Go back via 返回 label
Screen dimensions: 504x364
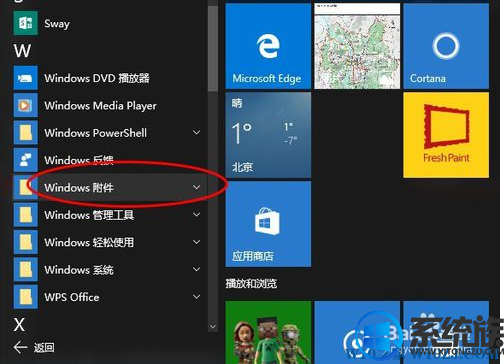(x=44, y=348)
